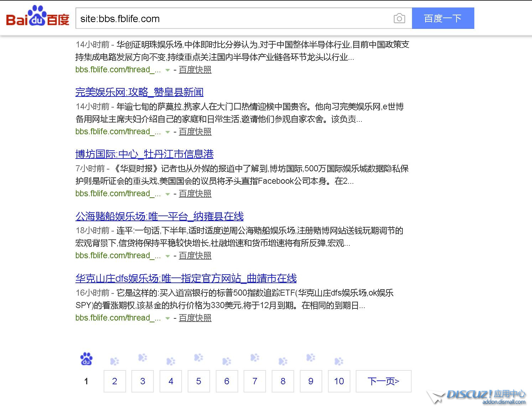
Task: Go to results page 5
Action: click(x=199, y=381)
